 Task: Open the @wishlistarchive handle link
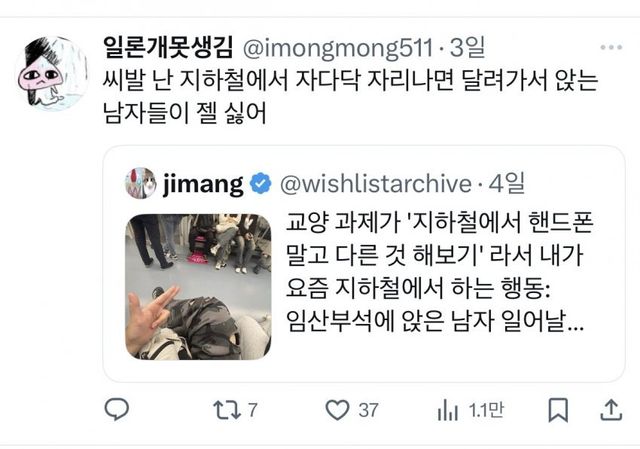376,184
